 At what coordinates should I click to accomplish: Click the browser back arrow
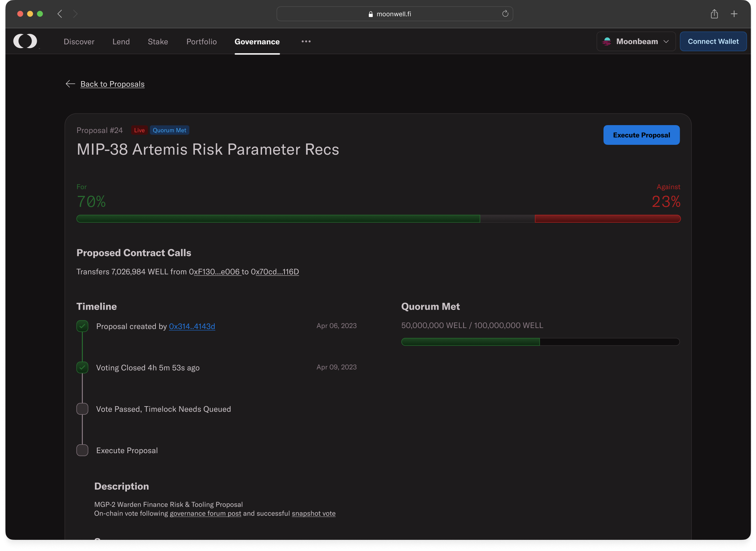[x=60, y=14]
